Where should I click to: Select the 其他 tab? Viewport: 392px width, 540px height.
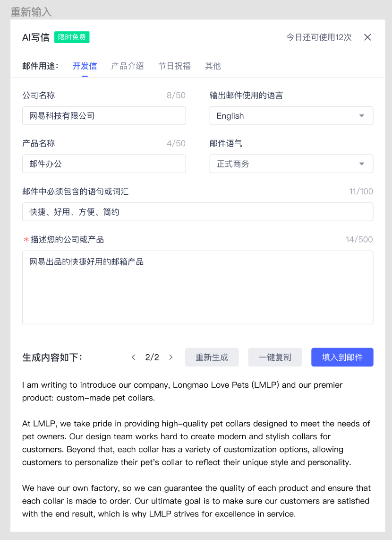click(213, 66)
